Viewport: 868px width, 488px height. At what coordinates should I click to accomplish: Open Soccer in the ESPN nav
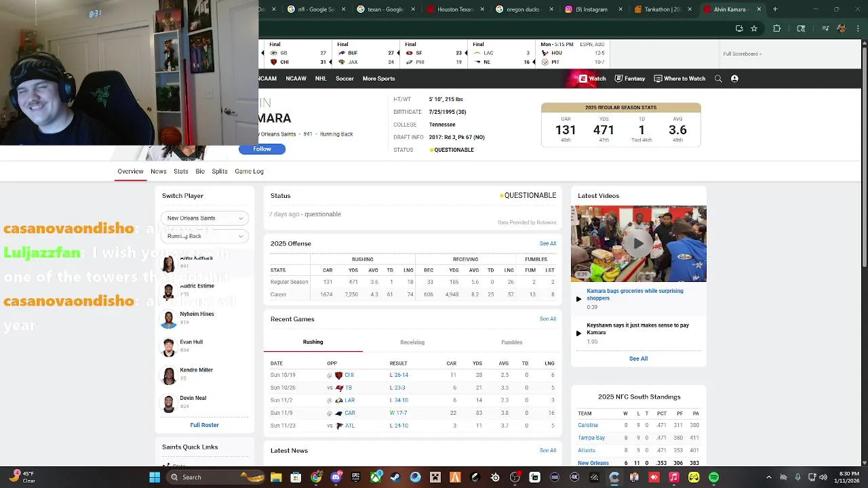[x=344, y=79]
